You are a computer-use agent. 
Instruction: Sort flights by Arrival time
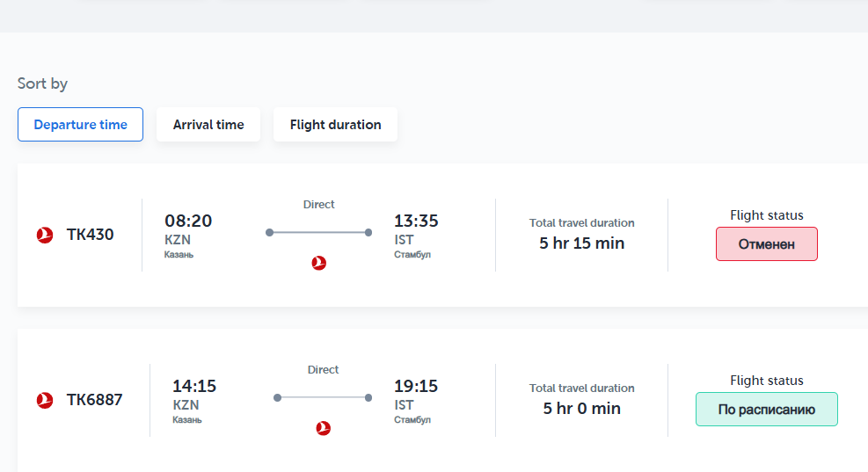[208, 125]
